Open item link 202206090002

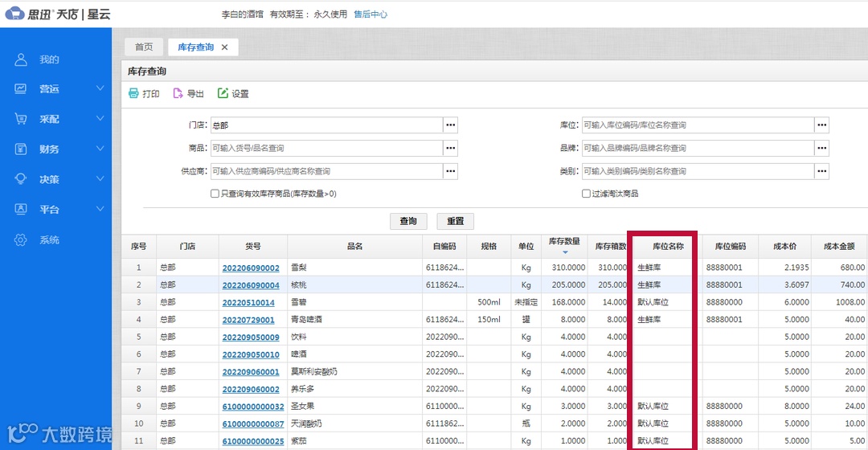(x=251, y=268)
